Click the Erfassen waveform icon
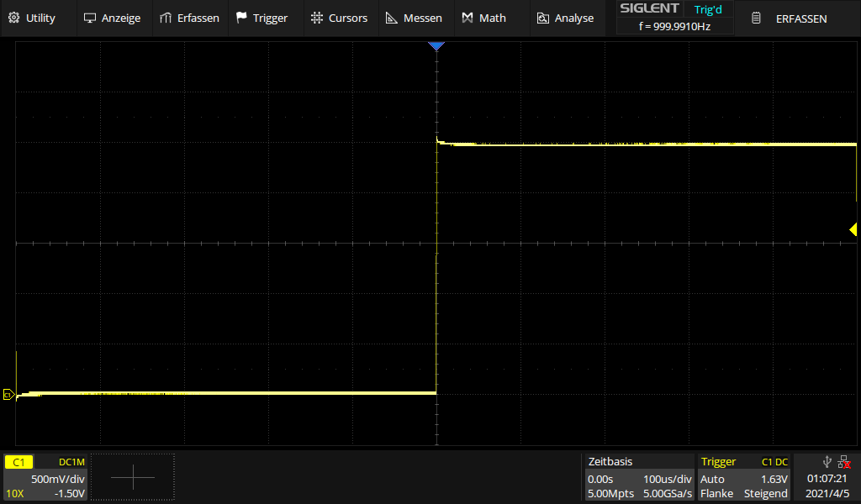 tap(166, 18)
